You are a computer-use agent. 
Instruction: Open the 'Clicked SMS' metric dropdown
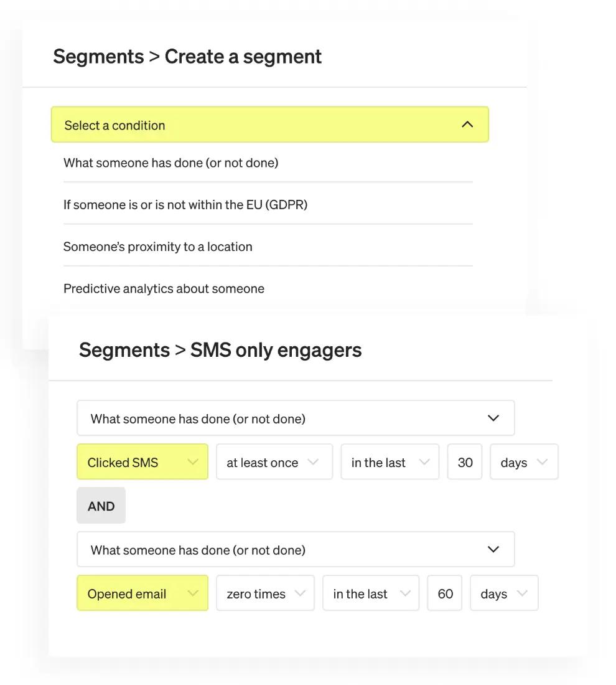[x=142, y=462]
